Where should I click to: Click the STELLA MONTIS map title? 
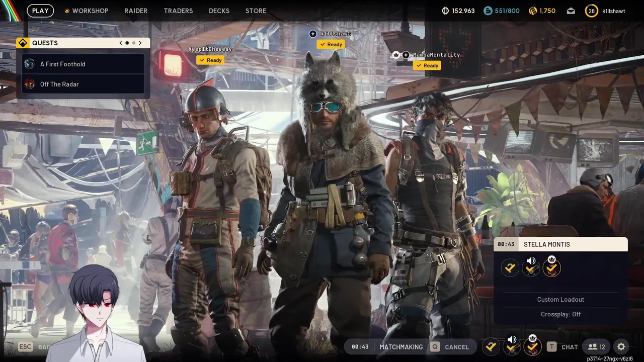[x=547, y=244]
